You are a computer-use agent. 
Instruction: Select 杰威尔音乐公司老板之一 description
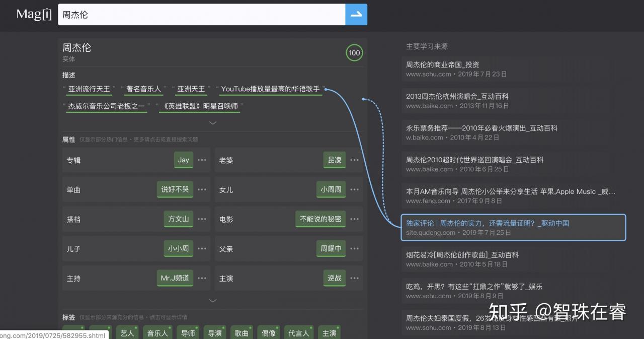coord(107,106)
